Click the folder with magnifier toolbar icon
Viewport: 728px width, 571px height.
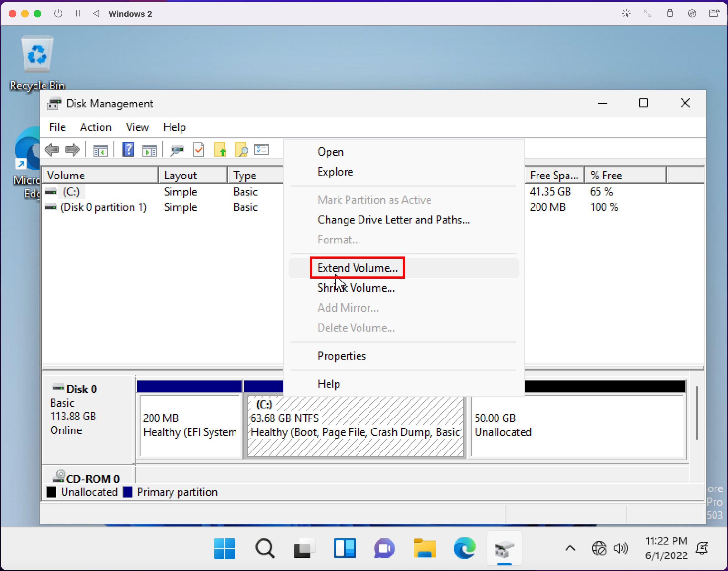pyautogui.click(x=241, y=149)
